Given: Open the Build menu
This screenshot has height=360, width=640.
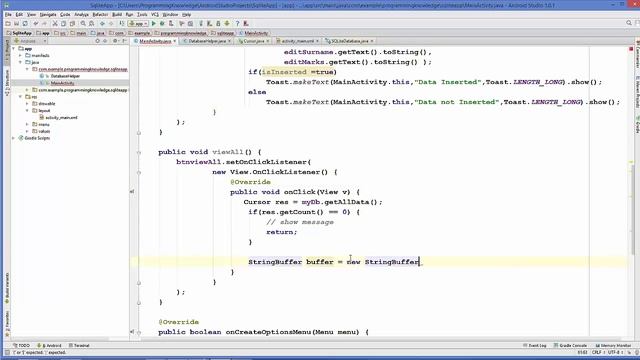Looking at the screenshot, I should (x=117, y=14).
